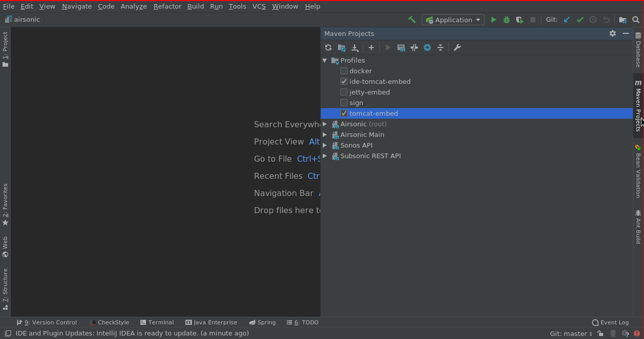This screenshot has height=339, width=644.
Task: Open the Version Control tool window
Action: pos(46,322)
